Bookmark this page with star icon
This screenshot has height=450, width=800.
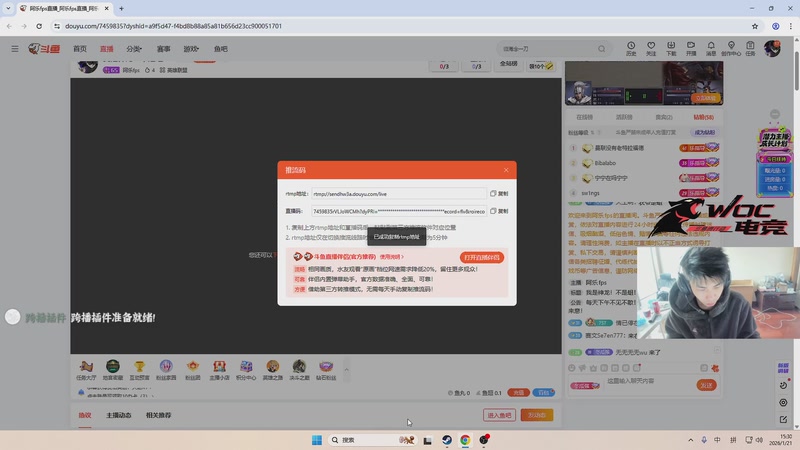[x=755, y=26]
